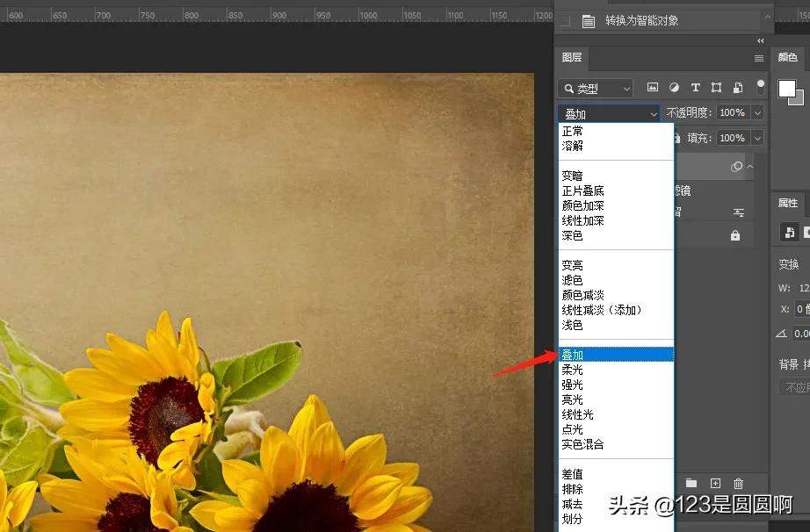
Task: Toggle the layer filtering switch on
Action: pyautogui.click(x=761, y=86)
